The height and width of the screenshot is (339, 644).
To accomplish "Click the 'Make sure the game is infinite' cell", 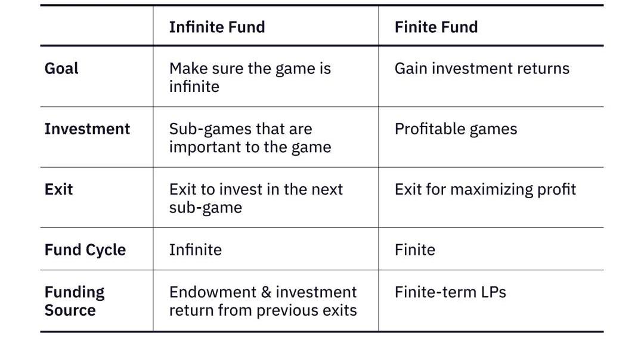I will [x=250, y=77].
